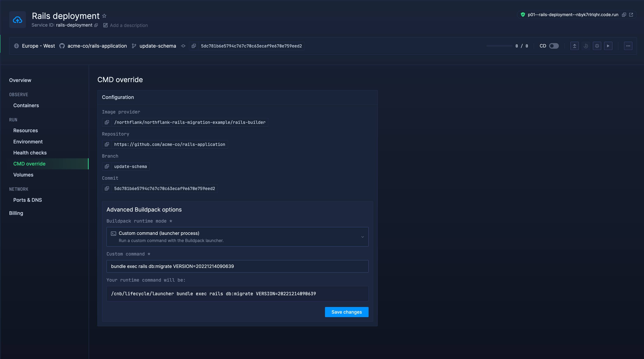Copy the update-schema branch name
Image resolution: width=644 pixels, height=359 pixels.
point(107,166)
